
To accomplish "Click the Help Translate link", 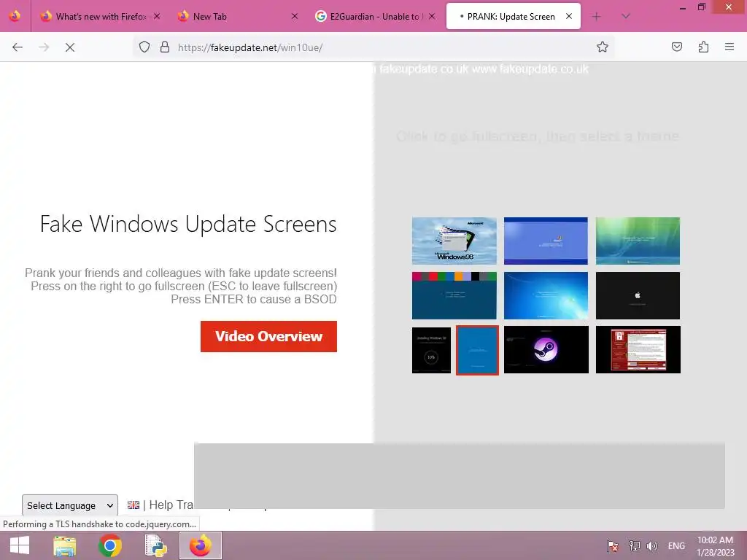I will [x=171, y=505].
